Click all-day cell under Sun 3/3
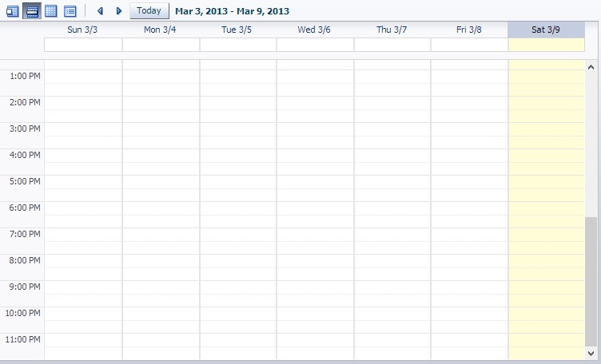This screenshot has height=364, width=601. pos(83,45)
